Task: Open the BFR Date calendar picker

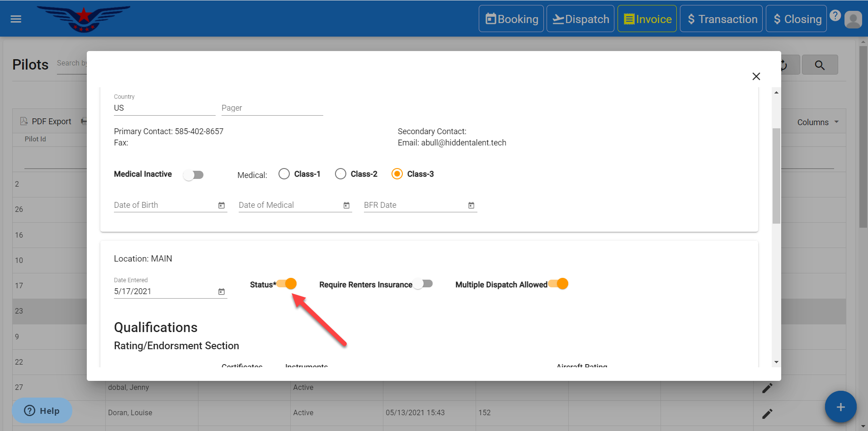Action: pos(471,206)
